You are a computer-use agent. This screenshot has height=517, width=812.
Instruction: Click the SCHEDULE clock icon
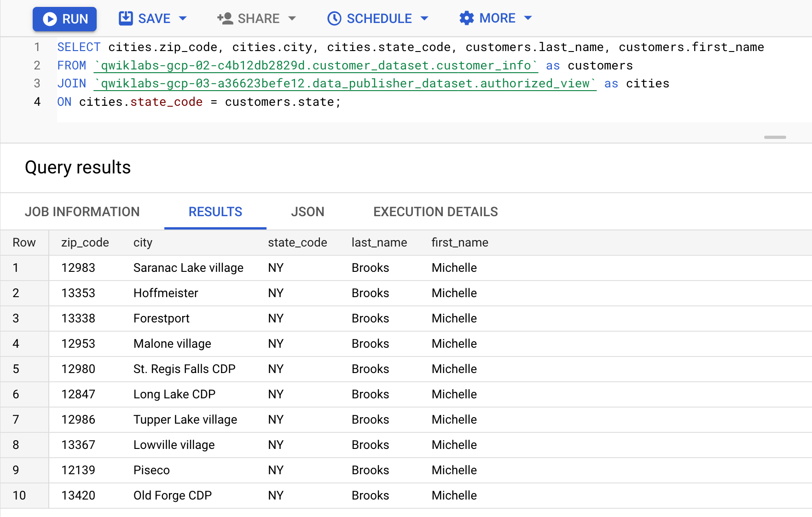click(334, 18)
